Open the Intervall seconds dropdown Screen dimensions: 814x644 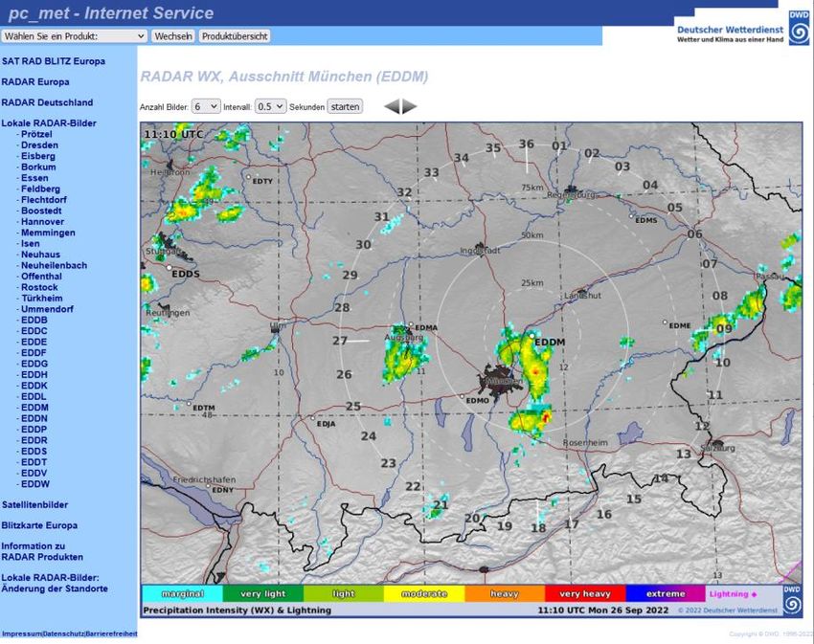(271, 106)
